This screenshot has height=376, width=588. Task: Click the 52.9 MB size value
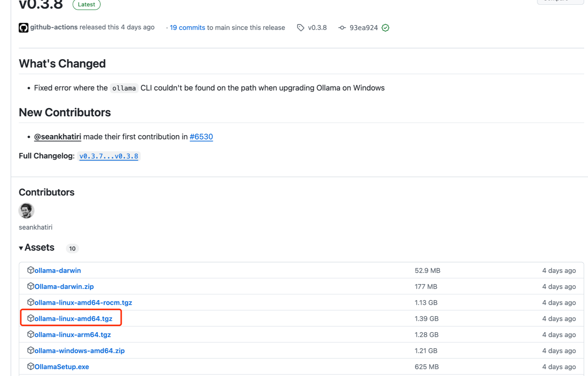(x=427, y=270)
